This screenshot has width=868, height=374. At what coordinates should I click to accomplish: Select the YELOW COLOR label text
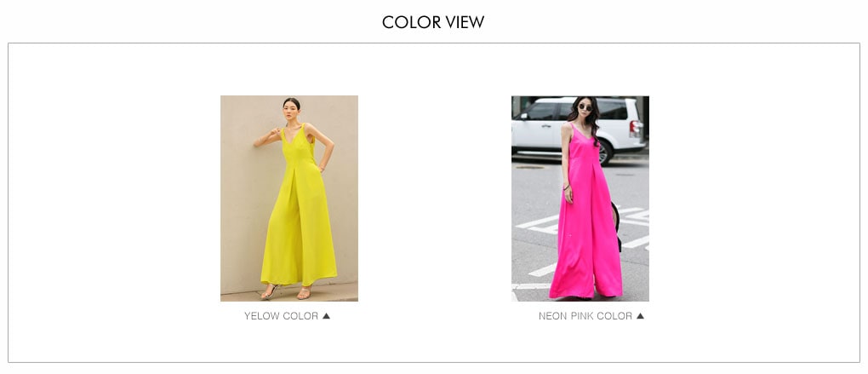[281, 316]
